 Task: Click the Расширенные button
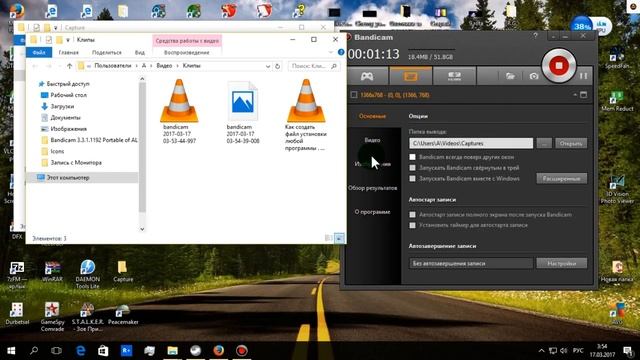click(x=562, y=178)
